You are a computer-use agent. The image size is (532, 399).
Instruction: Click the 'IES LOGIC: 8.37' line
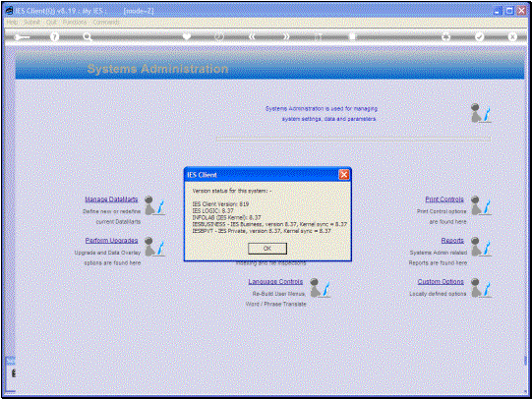[212, 210]
